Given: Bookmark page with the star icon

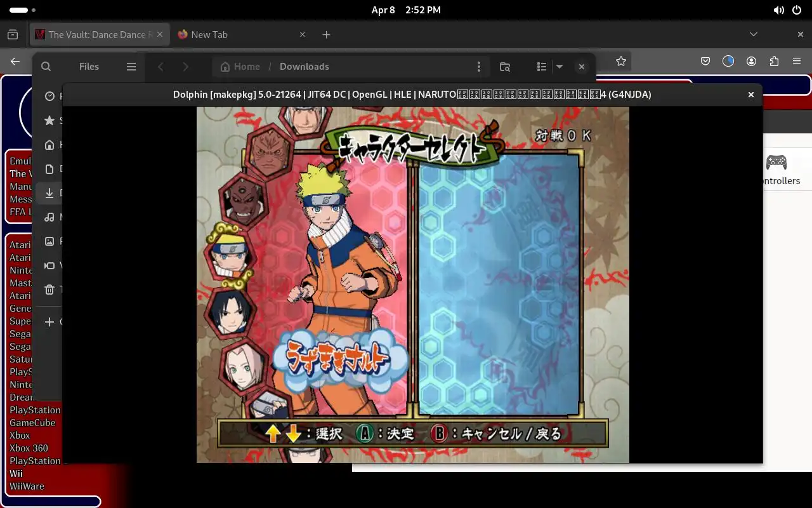Looking at the screenshot, I should point(621,61).
